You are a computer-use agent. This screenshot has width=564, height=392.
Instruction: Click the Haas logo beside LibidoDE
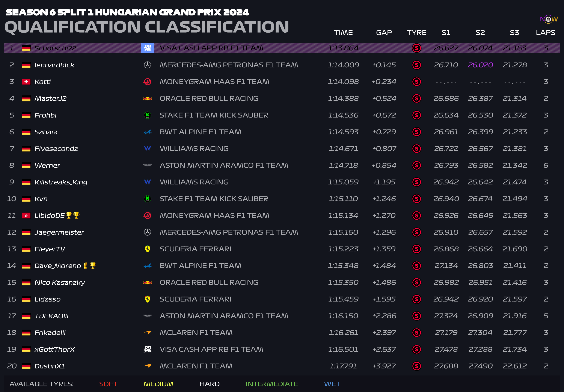click(147, 215)
